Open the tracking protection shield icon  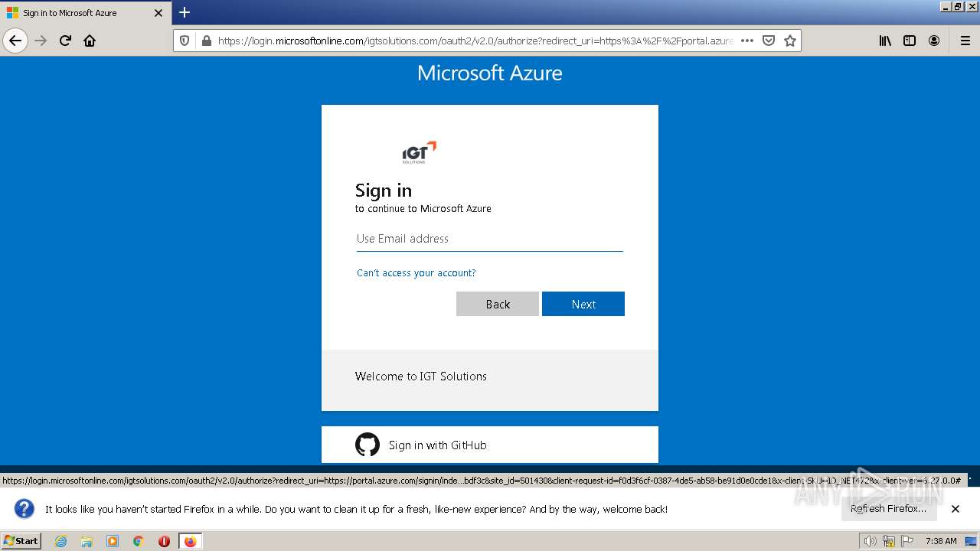(185, 41)
